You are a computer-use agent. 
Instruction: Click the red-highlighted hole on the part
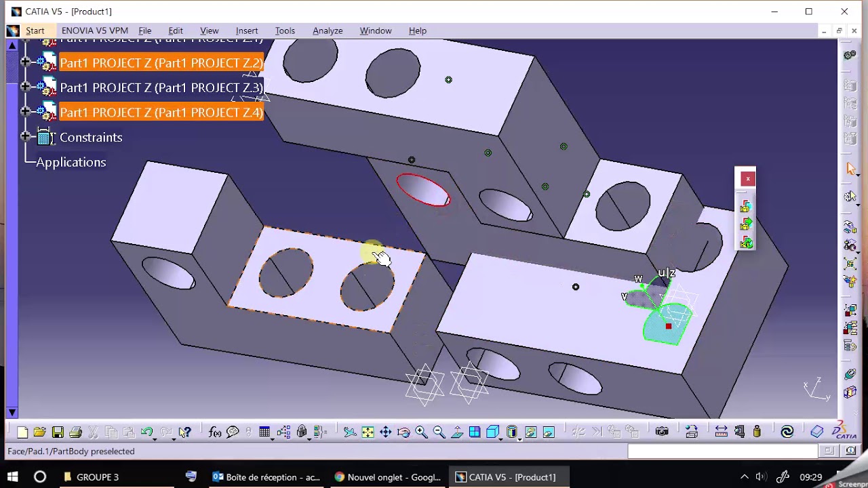[422, 190]
